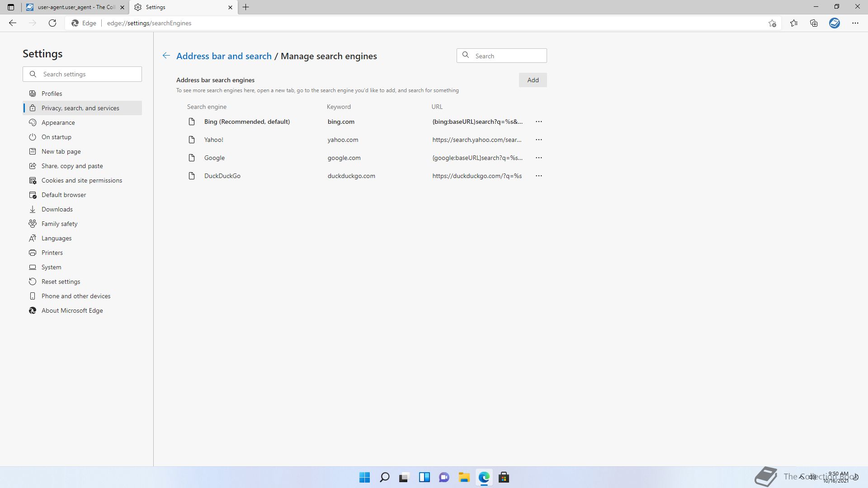Click the yahoo.com keyword
Screen dimensions: 868x488
pos(343,140)
